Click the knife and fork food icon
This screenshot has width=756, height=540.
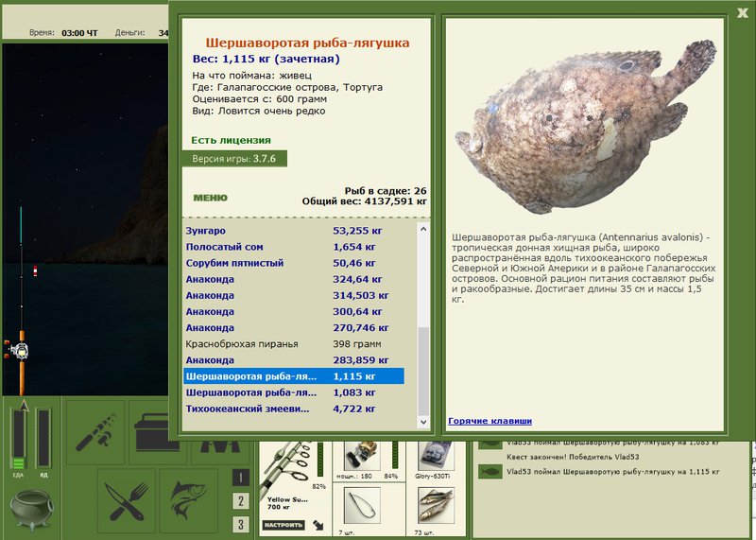point(127,501)
